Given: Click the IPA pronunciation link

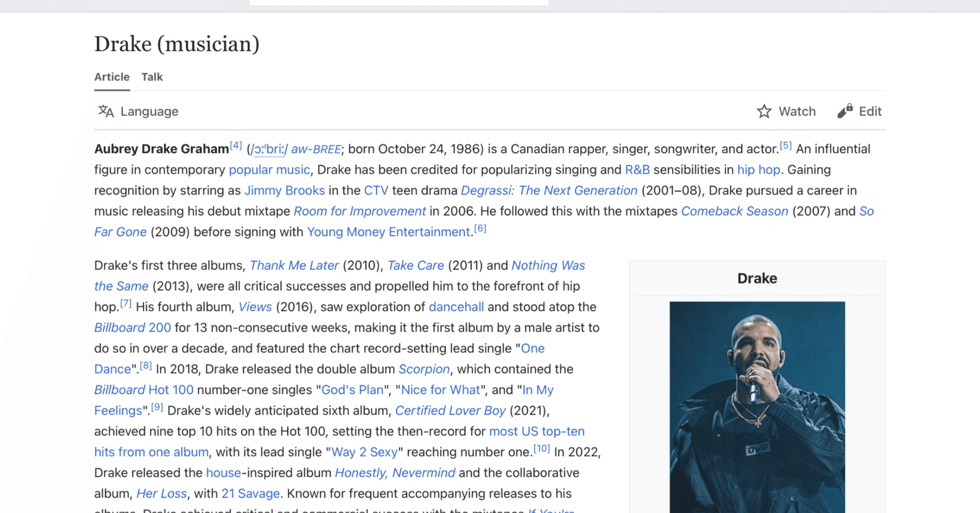Looking at the screenshot, I should (x=269, y=149).
